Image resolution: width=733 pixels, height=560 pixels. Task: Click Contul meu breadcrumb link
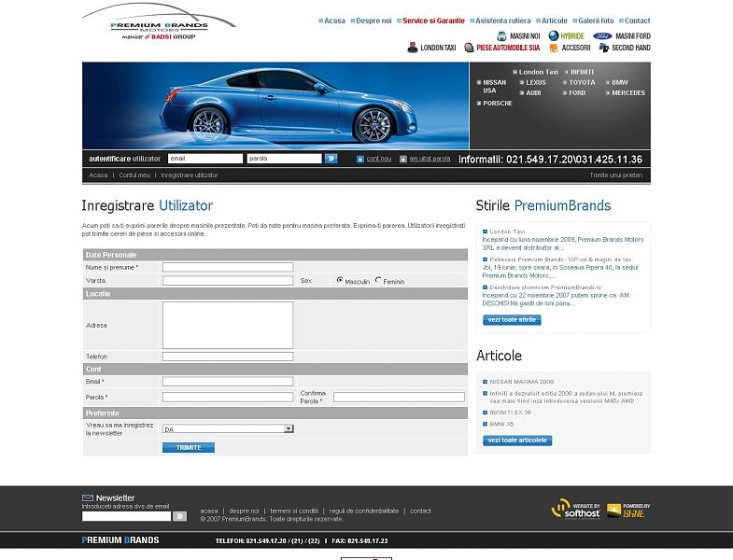point(134,175)
